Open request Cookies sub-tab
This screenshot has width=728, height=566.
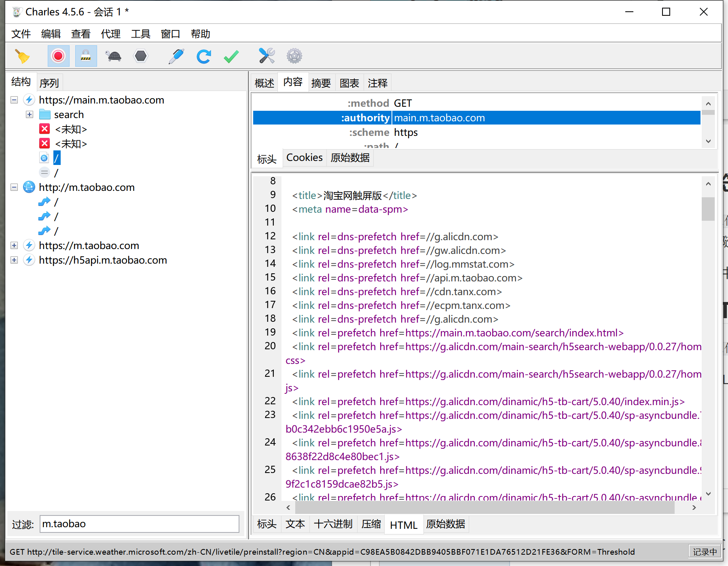pos(305,158)
